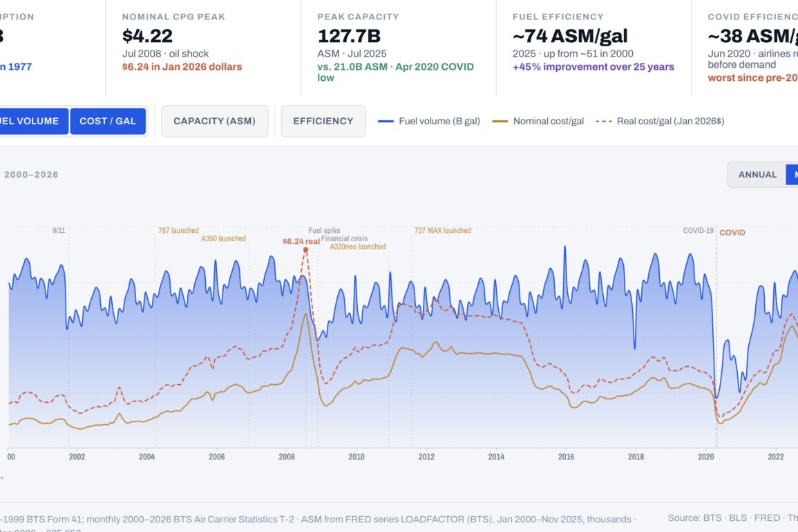Click the $6.24 real peak marker dot
The height and width of the screenshot is (532, 798).
[305, 249]
